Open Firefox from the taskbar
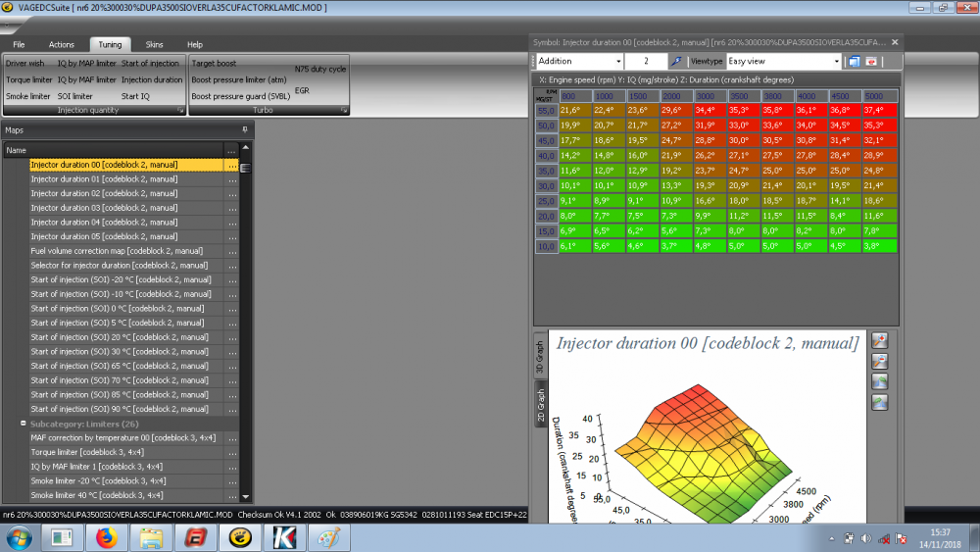The image size is (980, 552). (x=106, y=537)
